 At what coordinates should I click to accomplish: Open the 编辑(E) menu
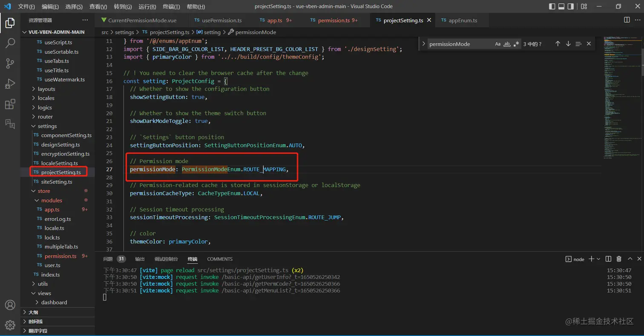click(50, 6)
